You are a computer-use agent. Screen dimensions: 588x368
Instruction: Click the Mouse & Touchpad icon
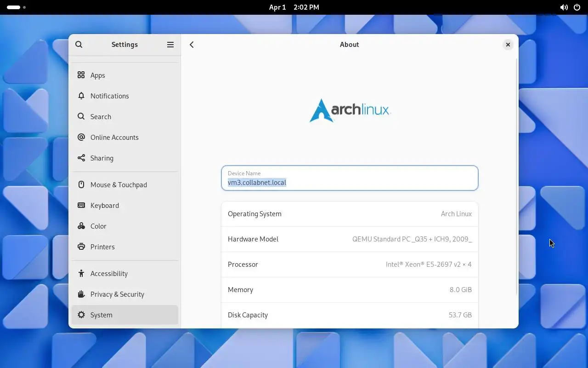pos(81,184)
